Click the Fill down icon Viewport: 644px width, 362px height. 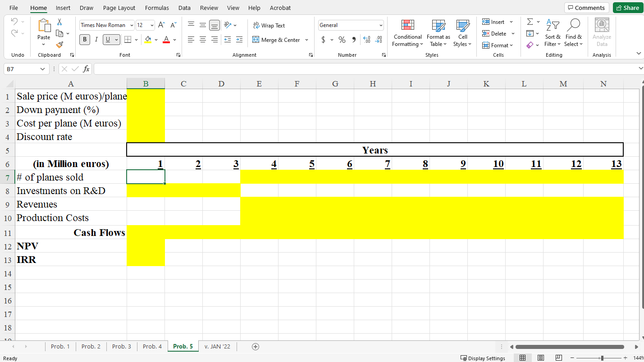(530, 33)
